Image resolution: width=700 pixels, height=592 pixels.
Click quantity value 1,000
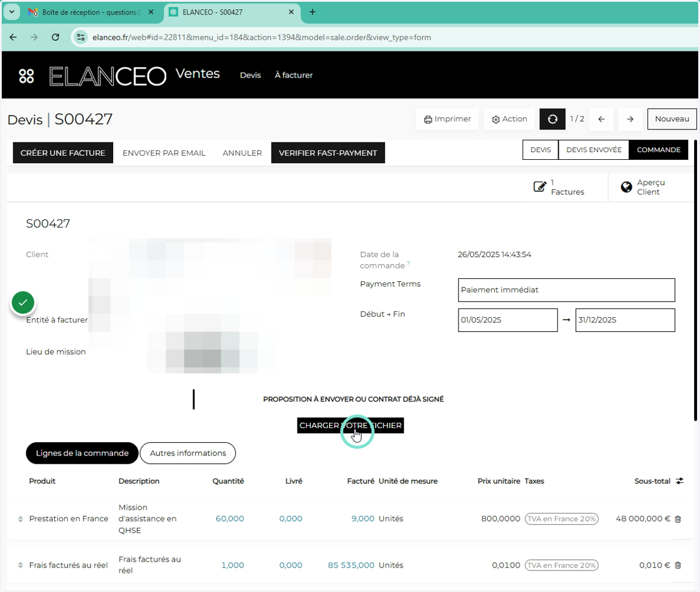coord(233,565)
